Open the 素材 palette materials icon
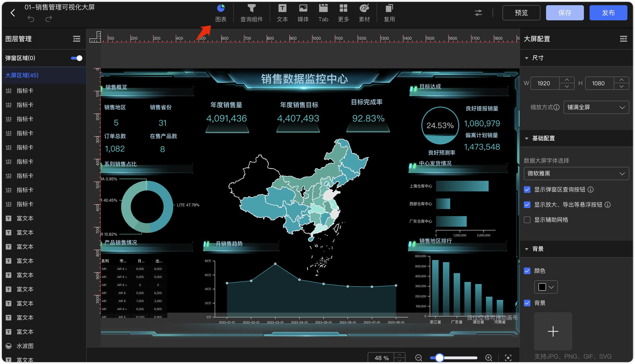The image size is (635, 364). (x=364, y=9)
